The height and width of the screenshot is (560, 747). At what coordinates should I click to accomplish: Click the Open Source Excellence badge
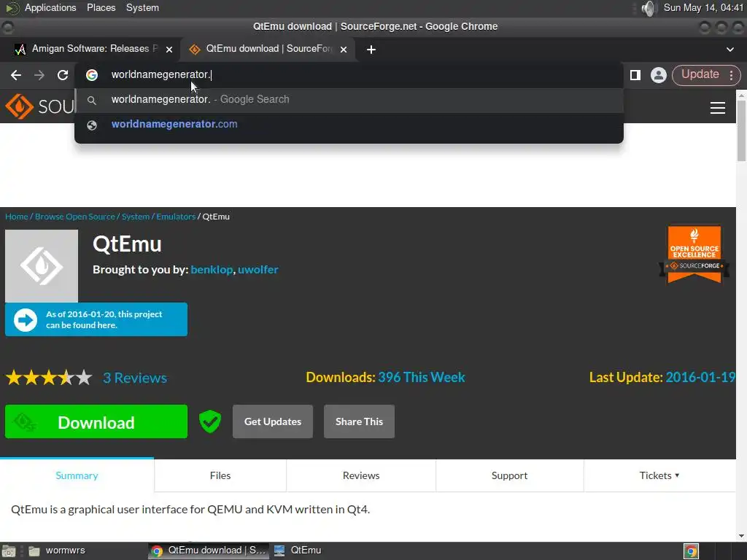tap(694, 254)
